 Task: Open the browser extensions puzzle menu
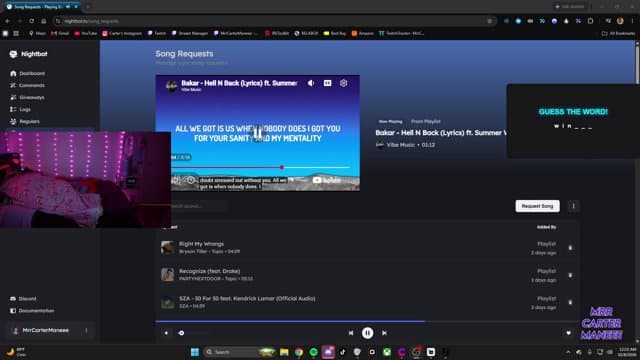(x=591, y=21)
